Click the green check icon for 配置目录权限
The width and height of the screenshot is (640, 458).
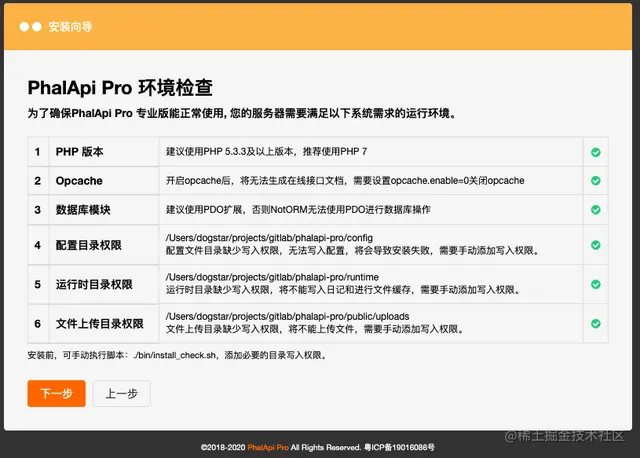coord(596,245)
